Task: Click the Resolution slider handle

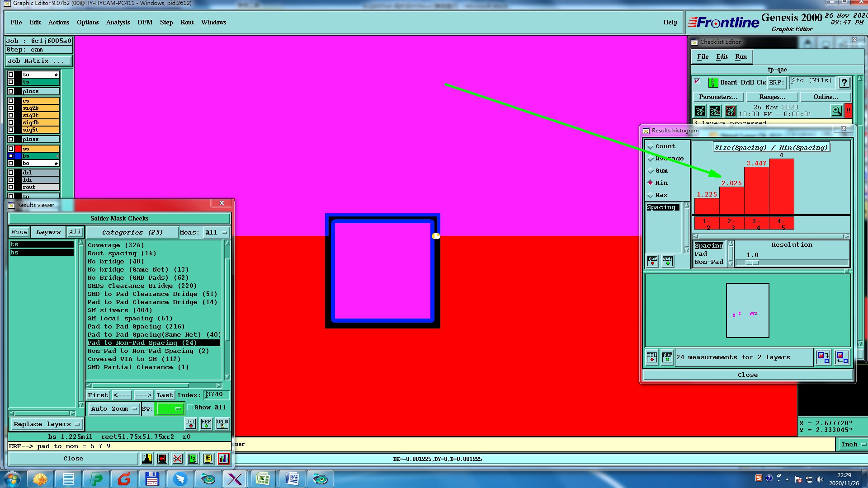Action: click(x=752, y=263)
